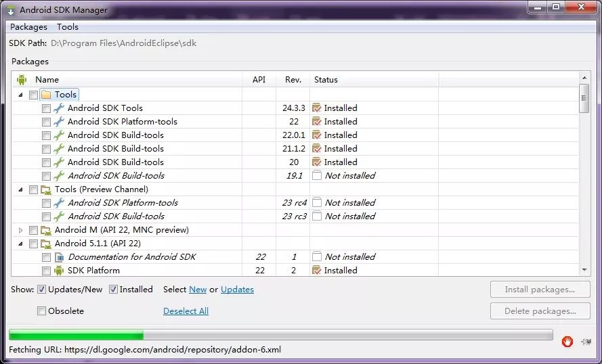Collapse the Tools group
The height and width of the screenshot is (364, 602).
point(20,95)
